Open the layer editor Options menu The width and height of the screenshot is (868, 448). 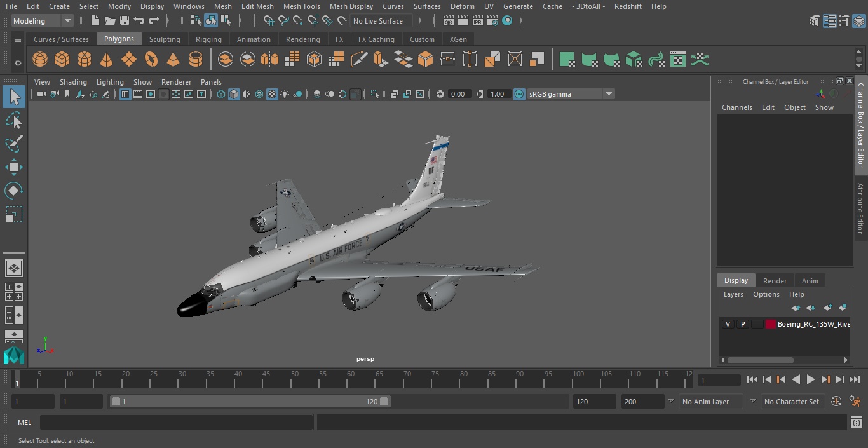tap(766, 294)
